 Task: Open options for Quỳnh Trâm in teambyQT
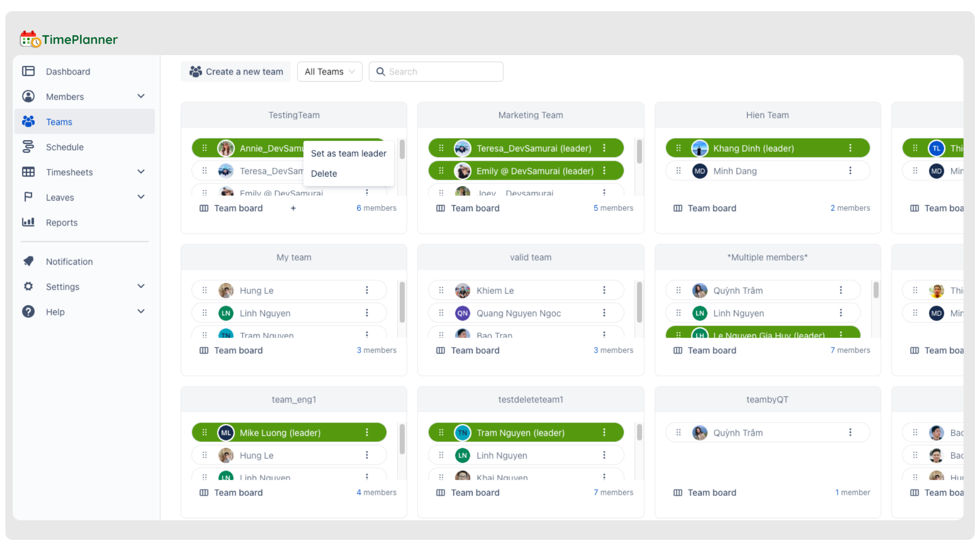(850, 433)
